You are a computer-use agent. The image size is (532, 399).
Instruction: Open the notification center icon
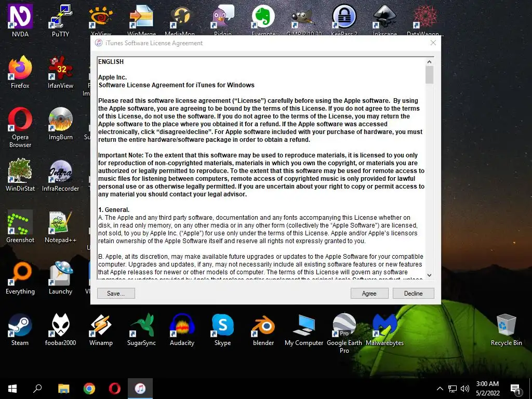click(516, 390)
